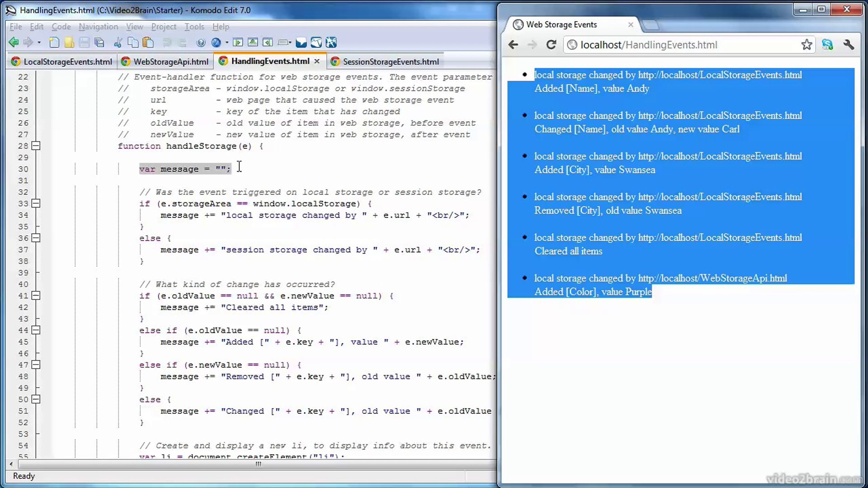Click the Paste clipboard icon
The width and height of the screenshot is (868, 488).
pos(148,42)
